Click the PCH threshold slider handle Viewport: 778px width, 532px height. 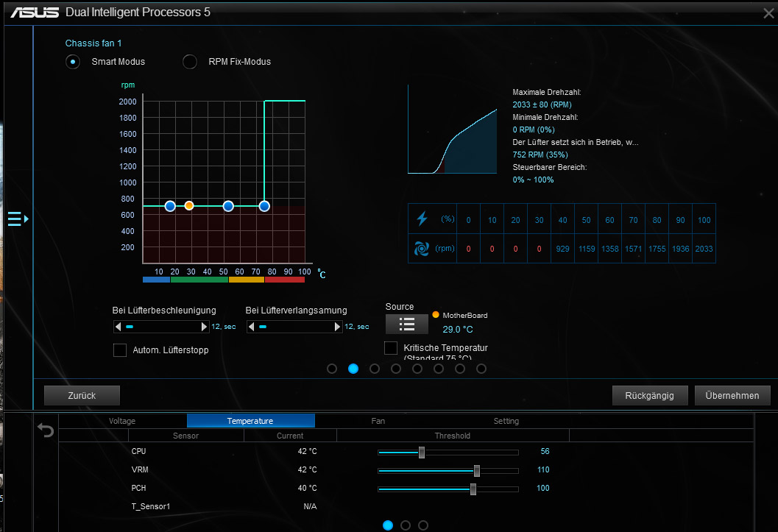pos(473,489)
